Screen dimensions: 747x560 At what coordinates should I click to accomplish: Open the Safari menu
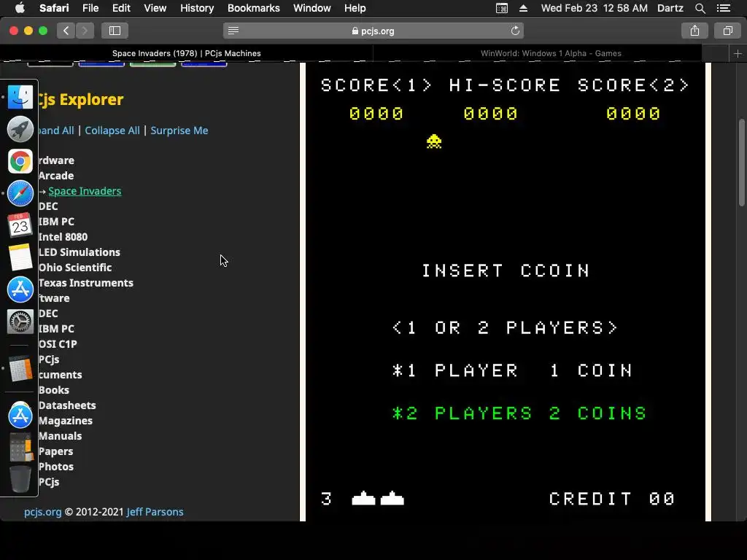click(x=54, y=8)
